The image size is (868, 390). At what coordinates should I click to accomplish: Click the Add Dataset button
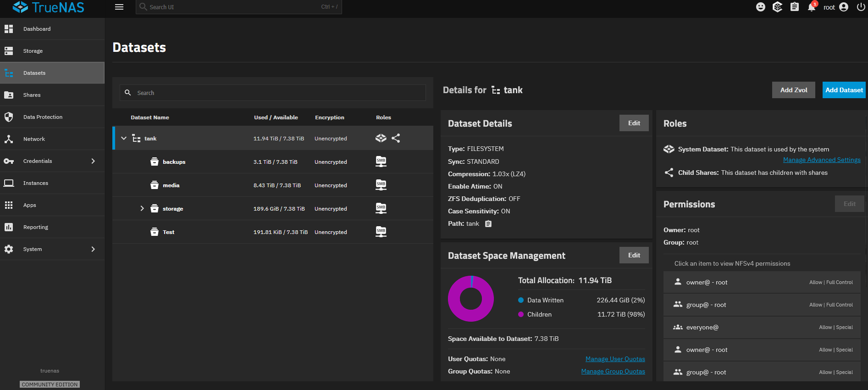(x=844, y=90)
